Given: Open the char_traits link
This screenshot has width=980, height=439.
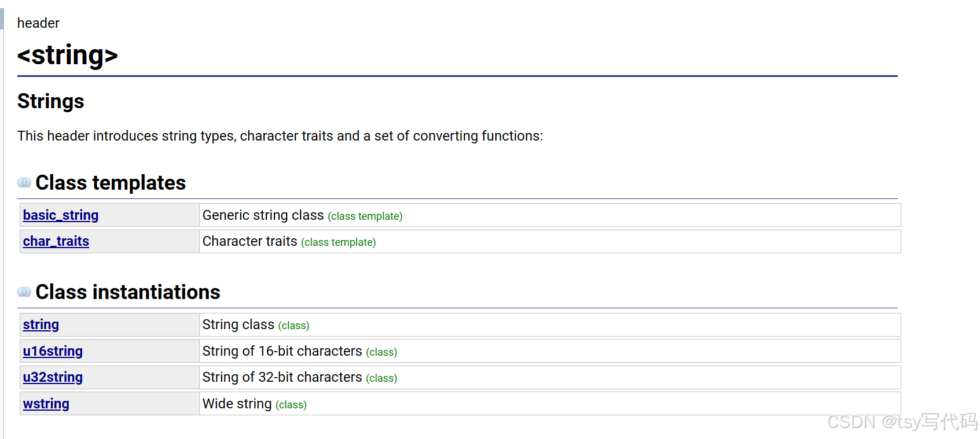Looking at the screenshot, I should [x=56, y=241].
